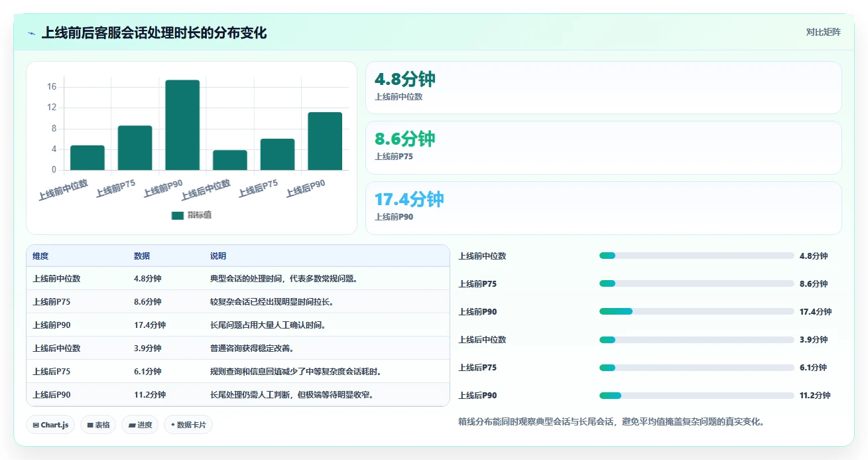Click the 进度 tag chip

tap(140, 425)
